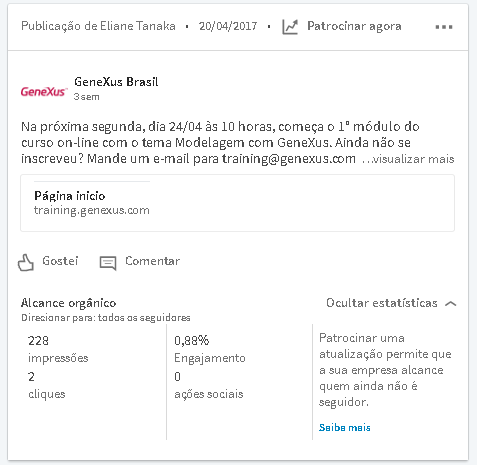
Task: Click the comment speech bubble icon
Action: click(x=108, y=263)
